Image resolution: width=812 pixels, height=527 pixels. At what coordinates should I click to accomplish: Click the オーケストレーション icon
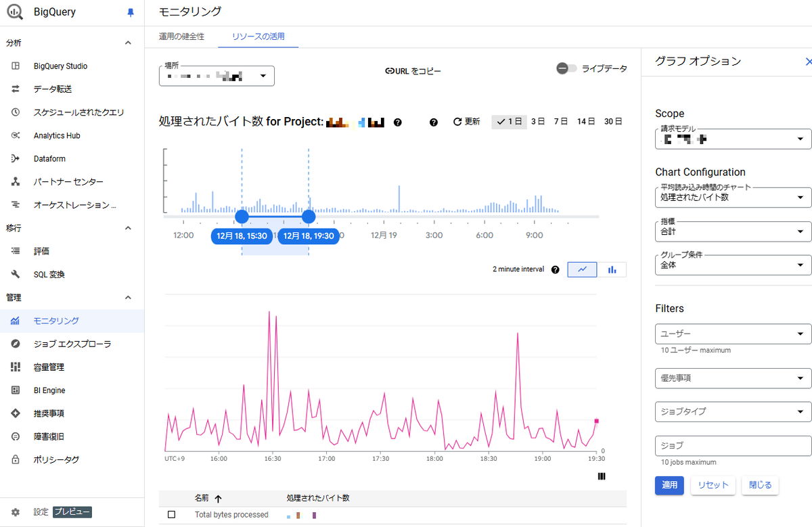tap(16, 205)
